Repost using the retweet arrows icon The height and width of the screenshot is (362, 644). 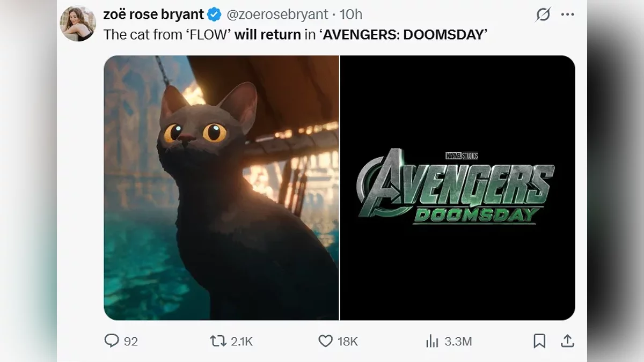pos(218,341)
